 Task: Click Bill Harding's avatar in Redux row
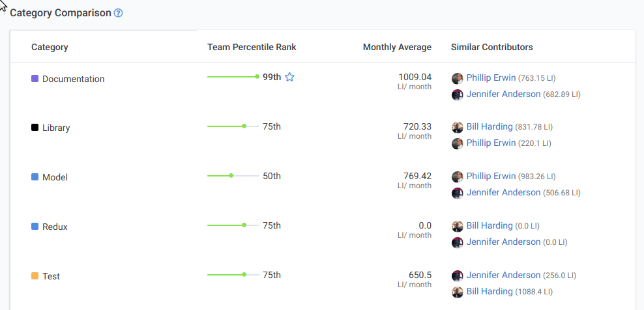(458, 226)
